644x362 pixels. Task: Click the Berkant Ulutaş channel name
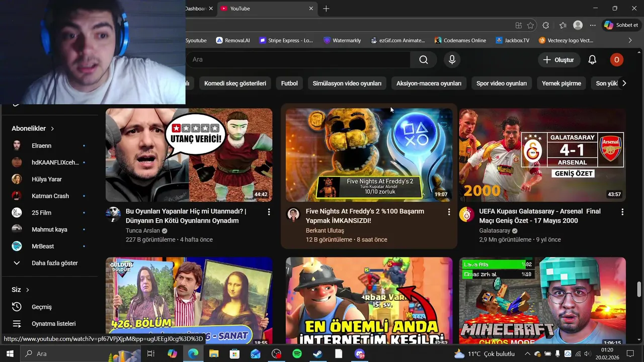click(x=325, y=231)
